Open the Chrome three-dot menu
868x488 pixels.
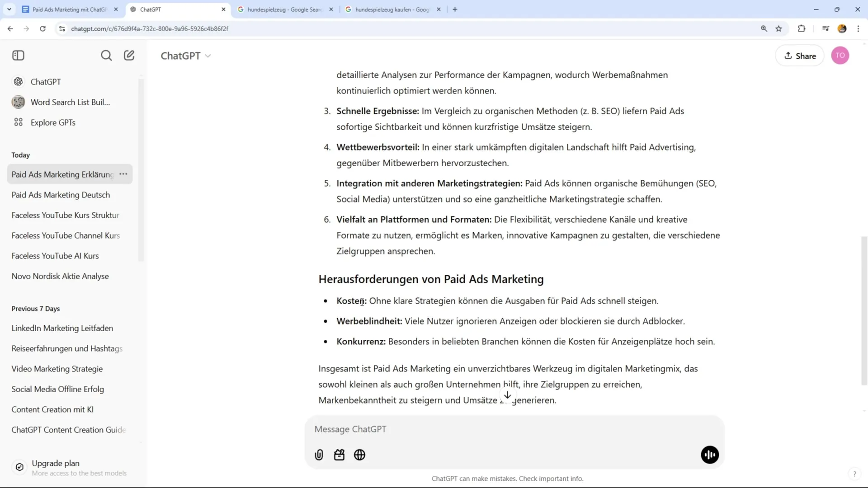tap(858, 28)
